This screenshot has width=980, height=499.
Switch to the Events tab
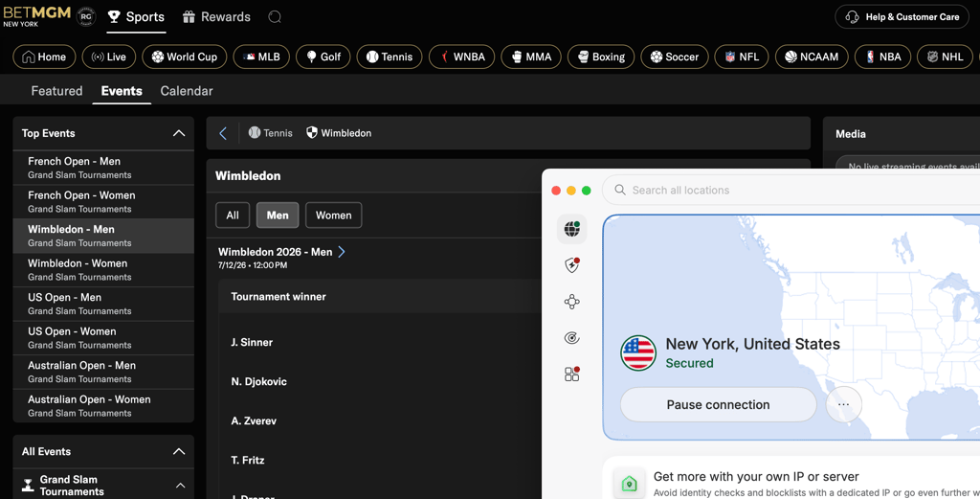(x=122, y=91)
